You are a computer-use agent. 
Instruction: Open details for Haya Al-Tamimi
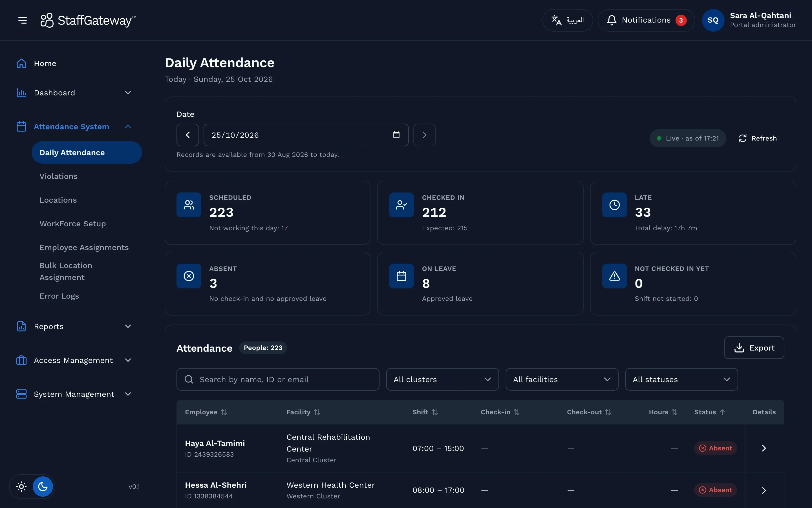pyautogui.click(x=764, y=448)
